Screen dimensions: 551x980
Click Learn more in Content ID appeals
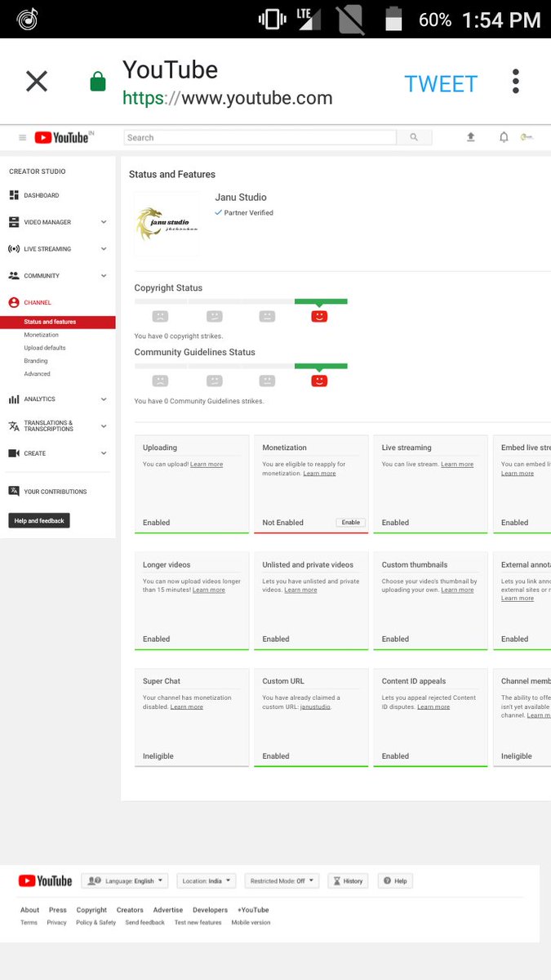coord(433,707)
